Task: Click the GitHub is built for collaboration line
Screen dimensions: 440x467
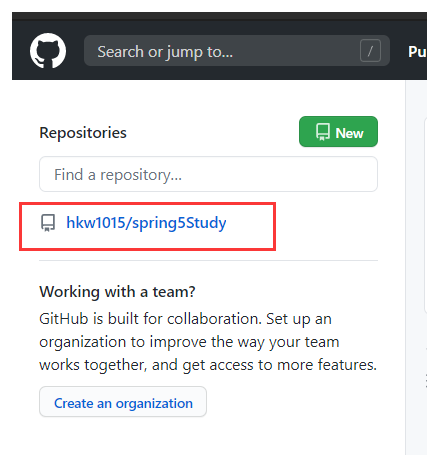Action: (185, 319)
